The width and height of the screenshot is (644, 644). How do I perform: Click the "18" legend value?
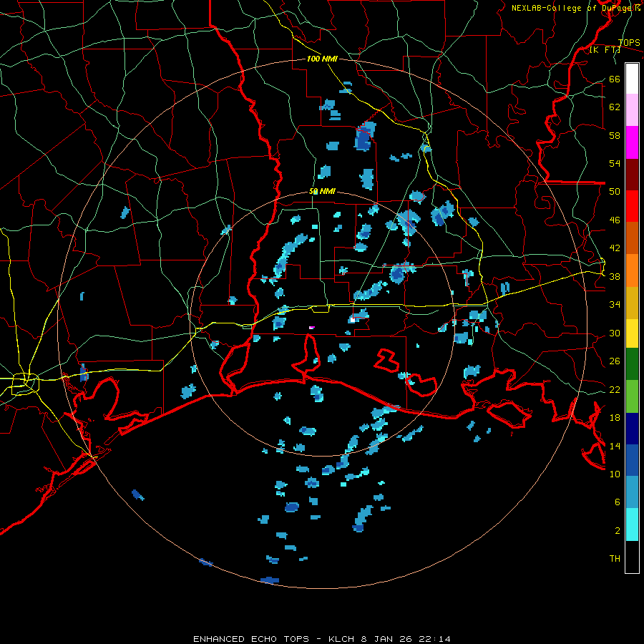[615, 418]
